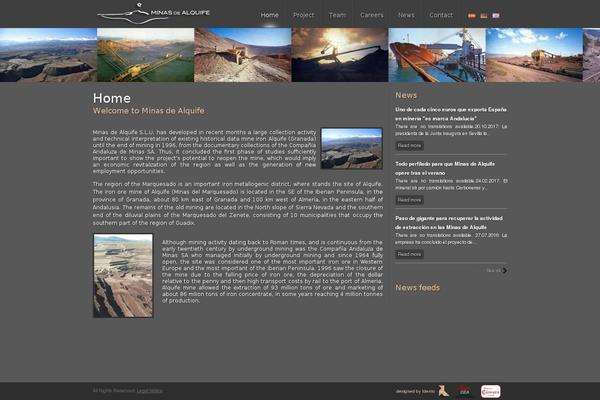This screenshot has height=400, width=600.
Task: Read more about 'Todo perfilado' news
Action: click(409, 200)
